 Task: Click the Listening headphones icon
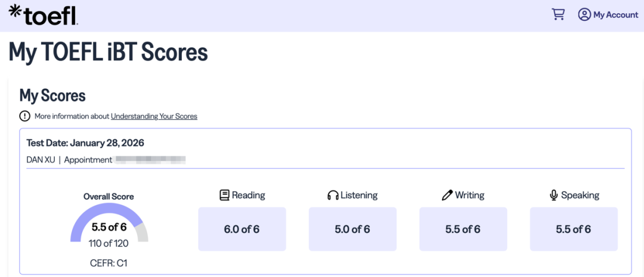click(333, 195)
